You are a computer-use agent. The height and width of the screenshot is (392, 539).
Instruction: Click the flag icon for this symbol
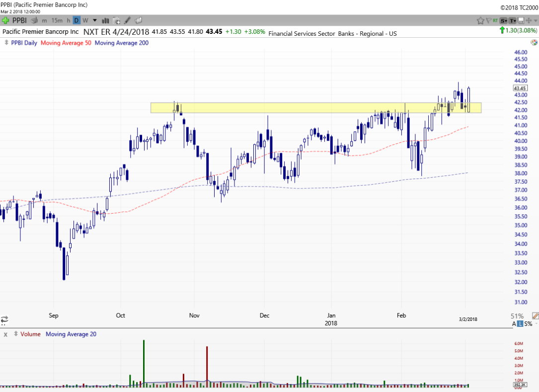click(488, 20)
